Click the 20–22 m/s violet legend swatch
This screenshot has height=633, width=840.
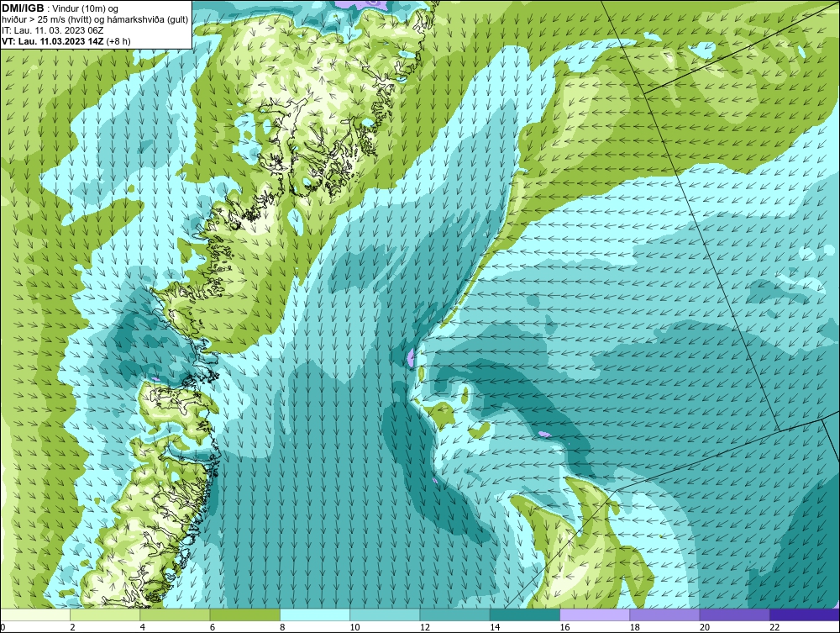coord(734,615)
